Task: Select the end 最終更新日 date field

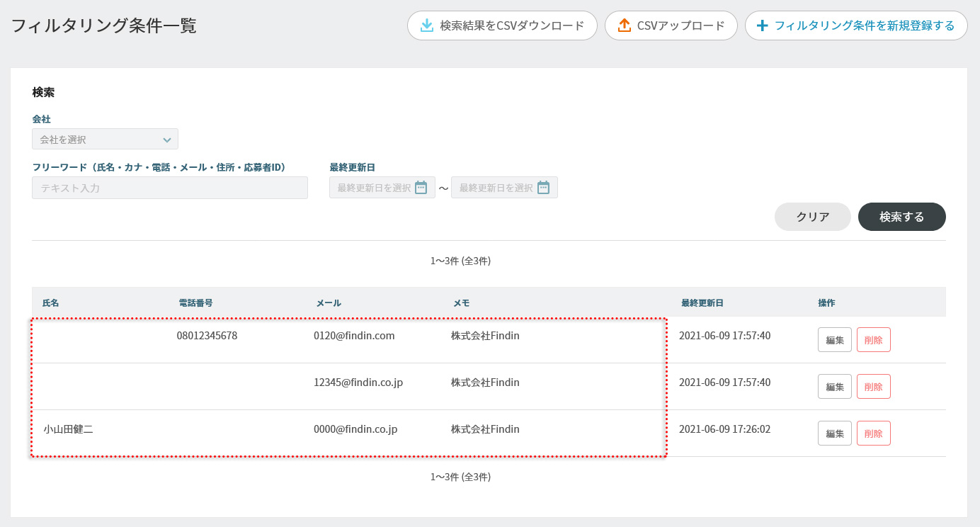Action: 496,188
